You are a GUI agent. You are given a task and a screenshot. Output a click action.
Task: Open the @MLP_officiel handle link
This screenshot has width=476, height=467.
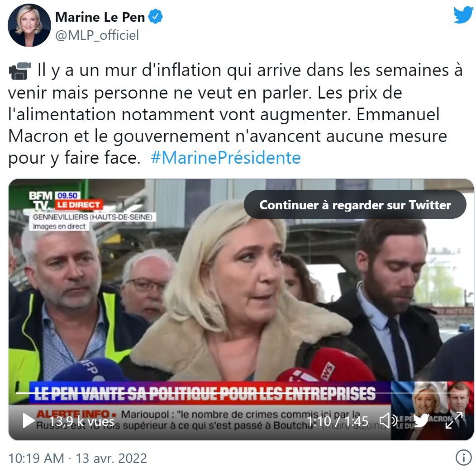pyautogui.click(x=97, y=35)
